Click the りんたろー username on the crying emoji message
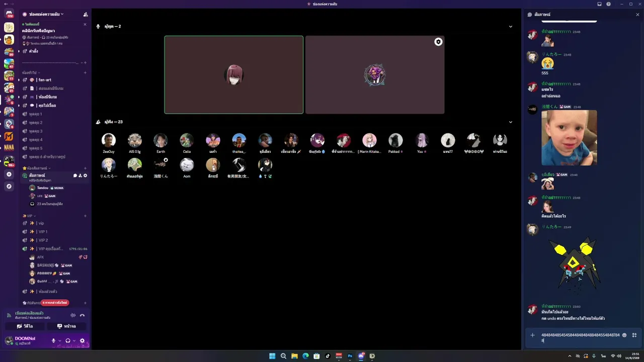 [x=551, y=54]
